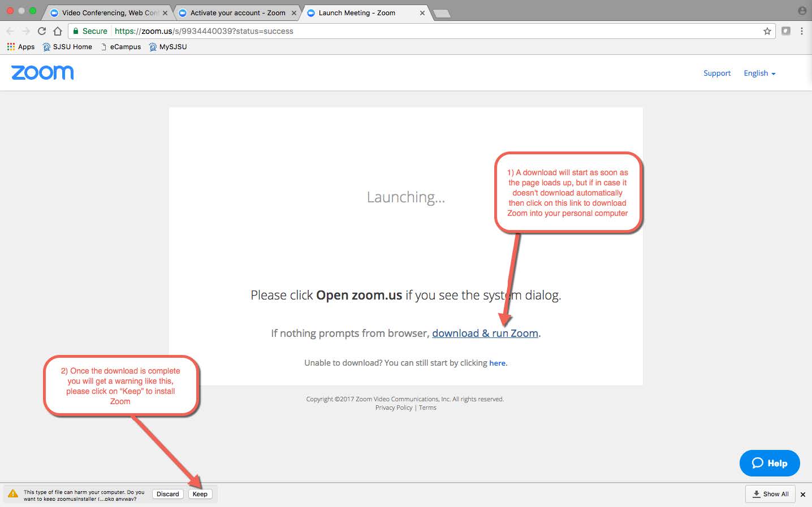This screenshot has width=812, height=507.
Task: Click Show All downloads button
Action: 770,494
